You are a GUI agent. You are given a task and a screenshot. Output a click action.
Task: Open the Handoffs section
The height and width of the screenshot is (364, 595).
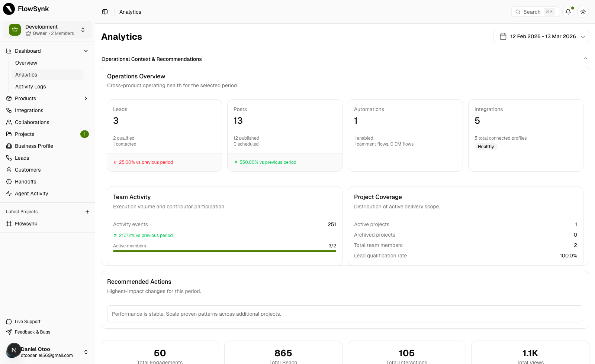coord(26,182)
